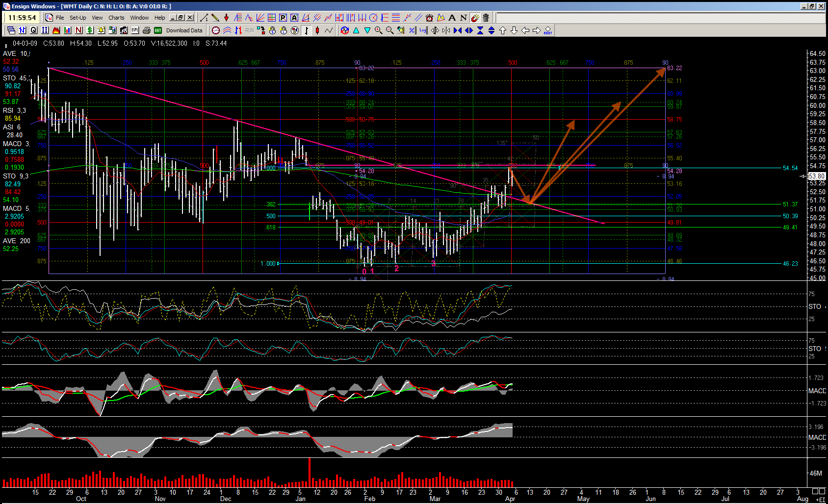
Task: Click the expand bars horizontally icon
Action: point(469,30)
